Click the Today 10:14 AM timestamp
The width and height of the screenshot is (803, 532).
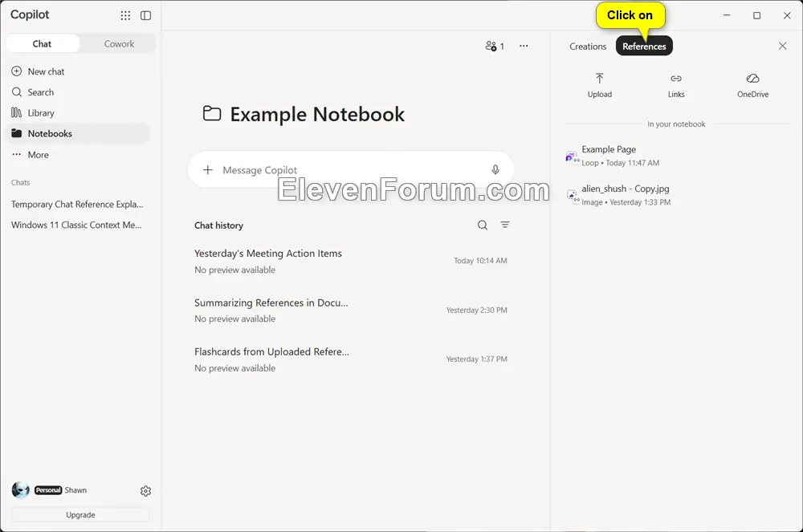(x=480, y=260)
